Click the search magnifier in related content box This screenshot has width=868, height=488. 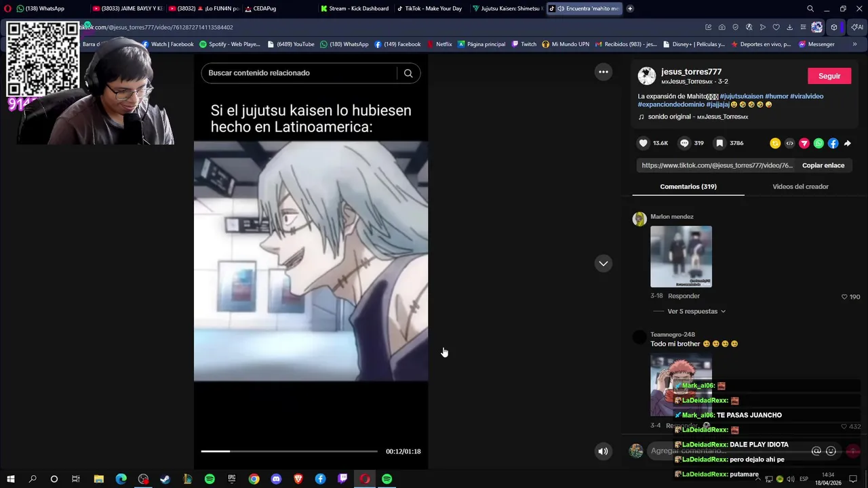tap(408, 73)
